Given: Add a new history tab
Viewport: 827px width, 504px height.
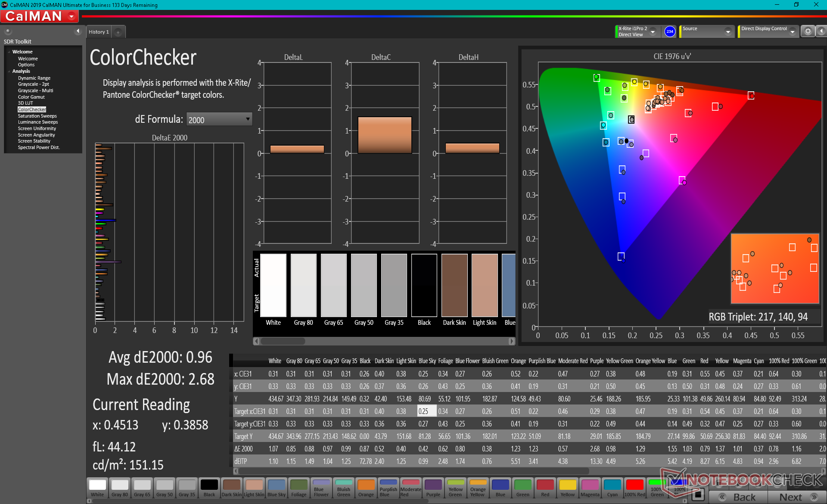Looking at the screenshot, I should (118, 32).
